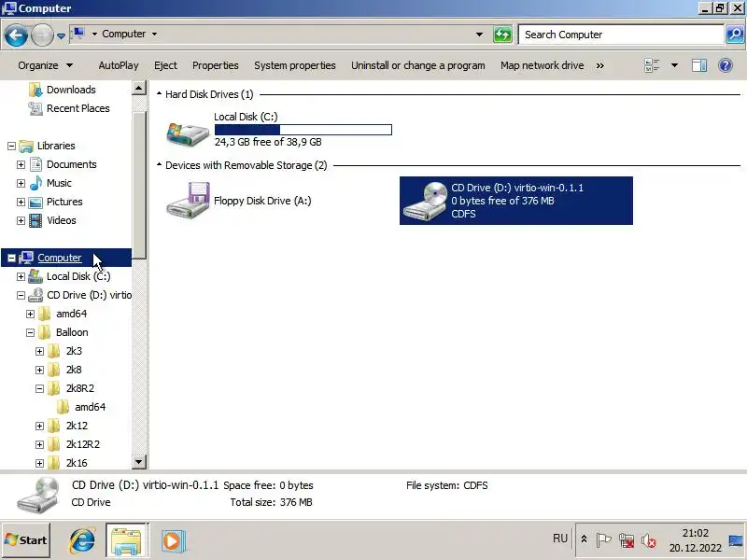
Task: Open System properties
Action: 294,65
